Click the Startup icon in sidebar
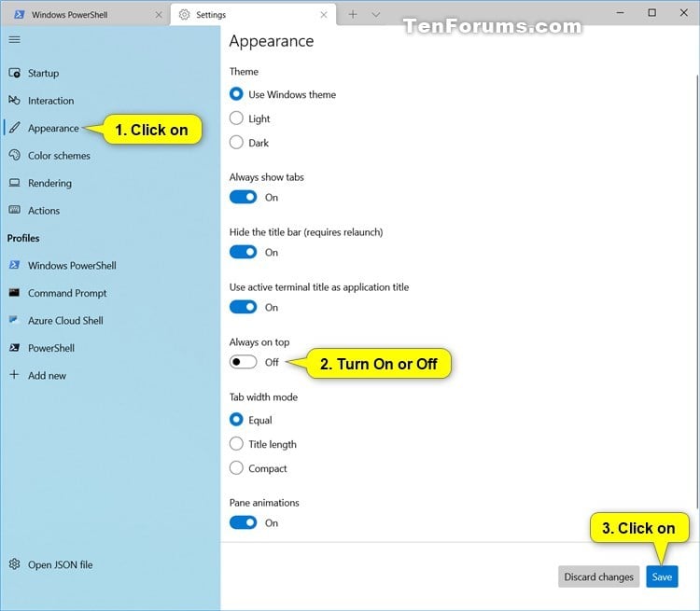700x611 pixels. click(14, 73)
